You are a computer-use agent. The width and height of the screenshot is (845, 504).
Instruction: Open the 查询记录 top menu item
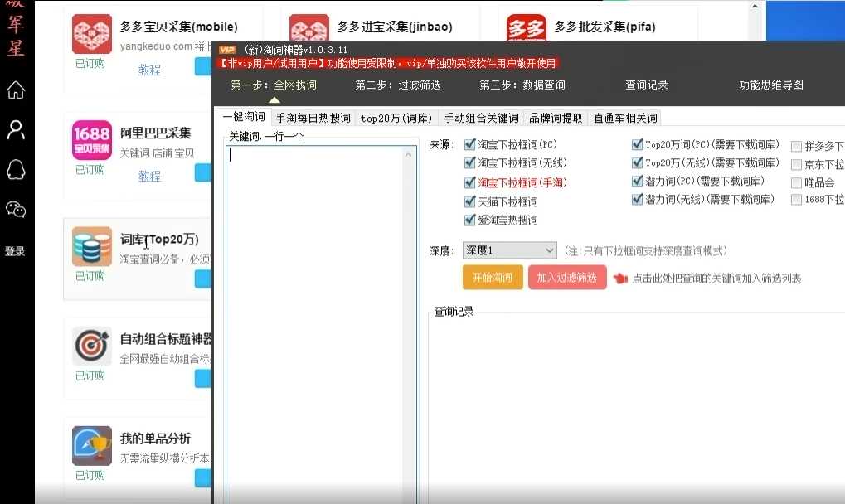point(647,85)
